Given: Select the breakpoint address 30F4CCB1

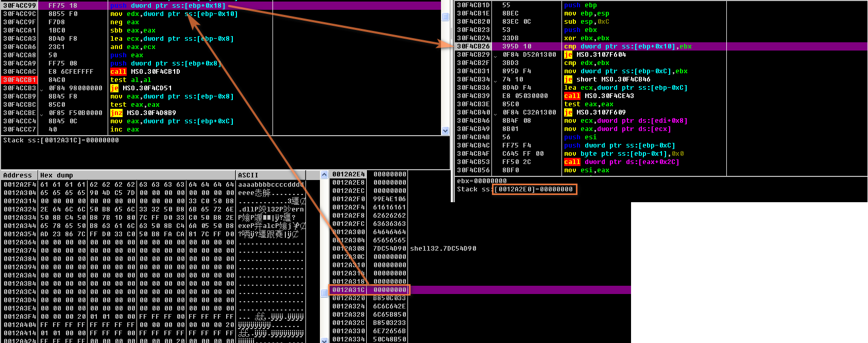Looking at the screenshot, I should coord(20,80).
